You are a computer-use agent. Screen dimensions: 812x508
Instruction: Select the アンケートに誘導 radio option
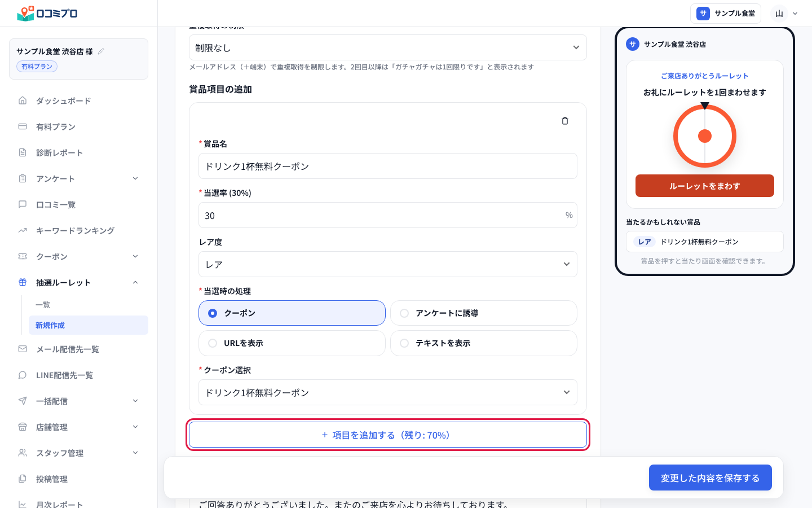484,313
